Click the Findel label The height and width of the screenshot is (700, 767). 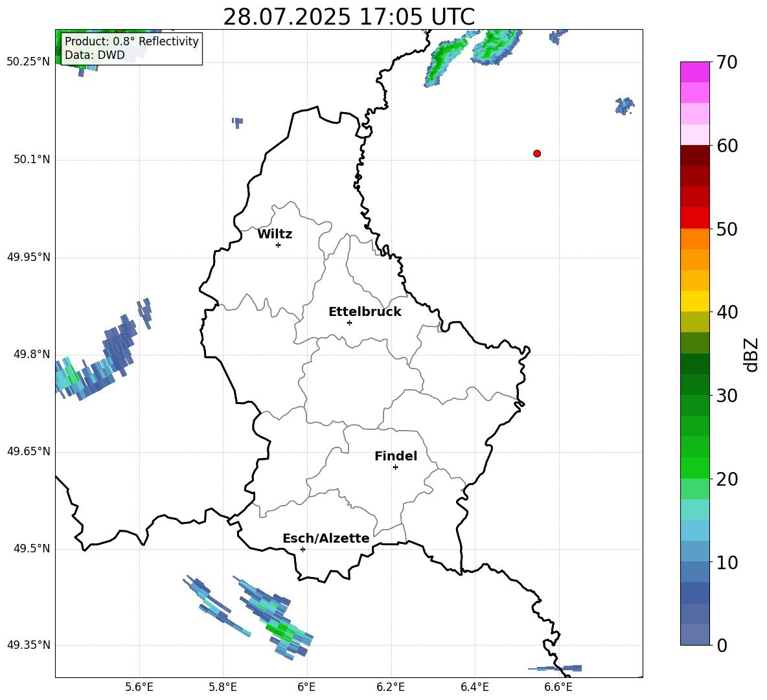click(x=395, y=456)
